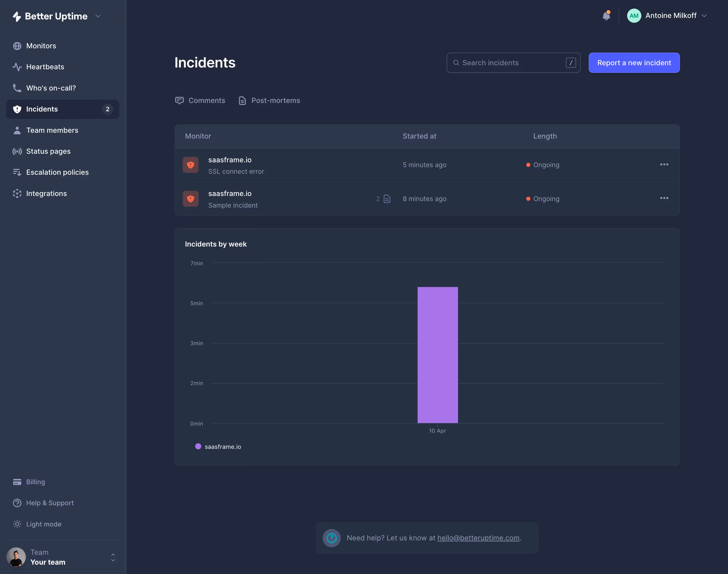Viewport: 728px width, 574px height.
Task: Open the hello@betteruptime.com email link
Action: coord(478,538)
